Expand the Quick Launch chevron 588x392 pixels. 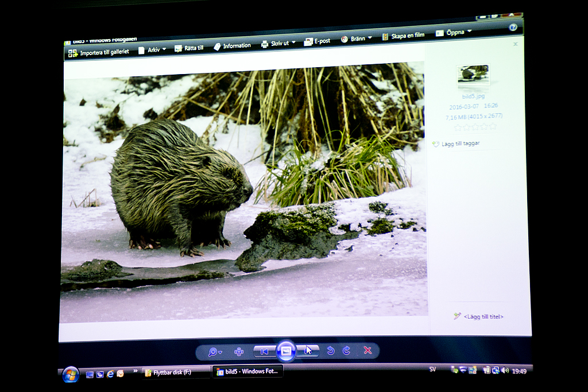coord(135,371)
